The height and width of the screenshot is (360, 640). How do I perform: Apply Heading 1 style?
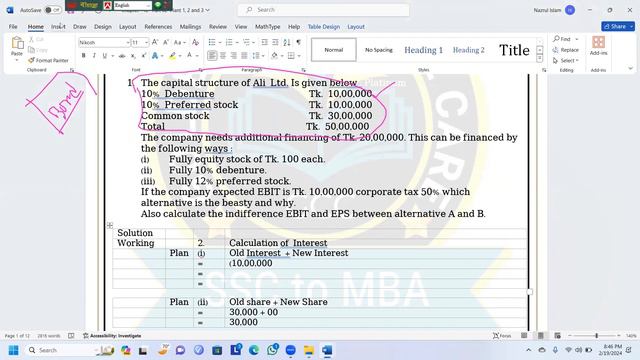423,50
